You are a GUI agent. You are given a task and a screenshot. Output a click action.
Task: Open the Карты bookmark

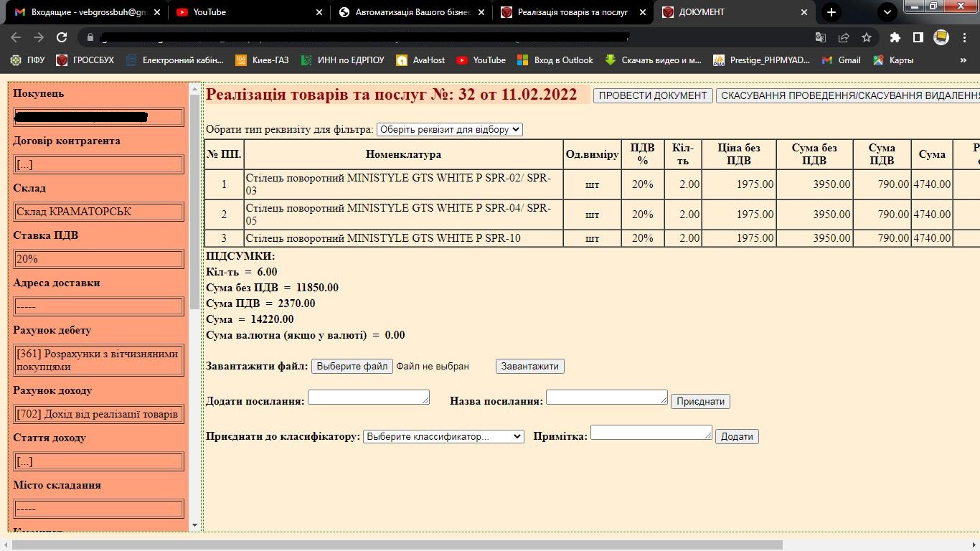tap(893, 60)
